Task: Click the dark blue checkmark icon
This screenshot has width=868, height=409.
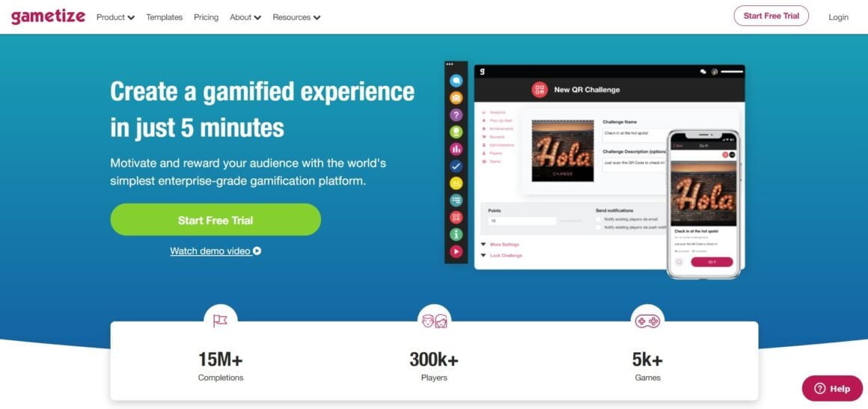Action: click(x=456, y=166)
